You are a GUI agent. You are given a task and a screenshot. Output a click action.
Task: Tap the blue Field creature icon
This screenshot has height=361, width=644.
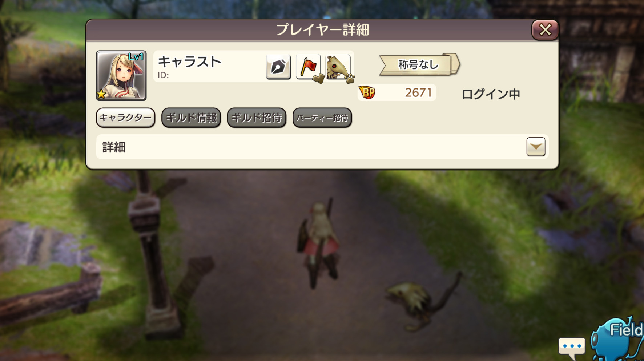click(x=618, y=339)
